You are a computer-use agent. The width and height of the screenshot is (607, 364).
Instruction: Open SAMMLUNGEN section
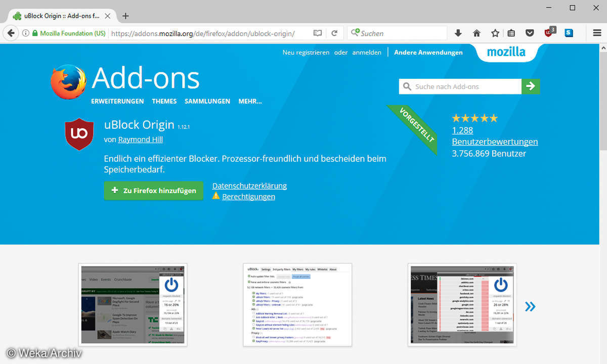pyautogui.click(x=207, y=101)
